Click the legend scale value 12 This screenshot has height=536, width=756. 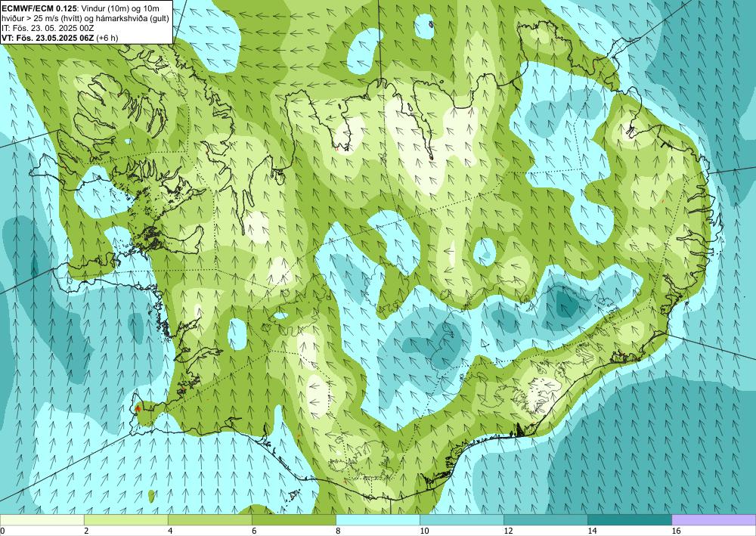tap(508, 531)
